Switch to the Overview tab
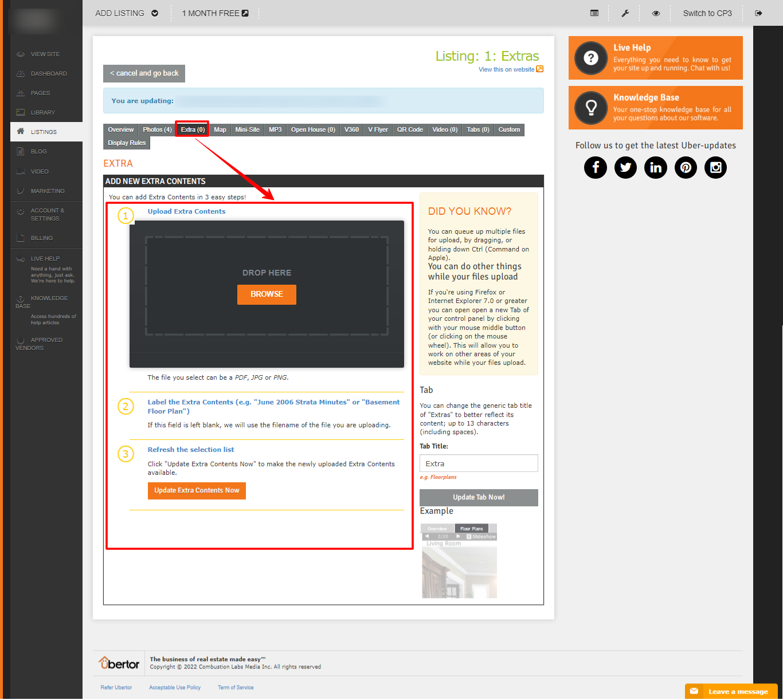The height and width of the screenshot is (700, 783). 120,129
